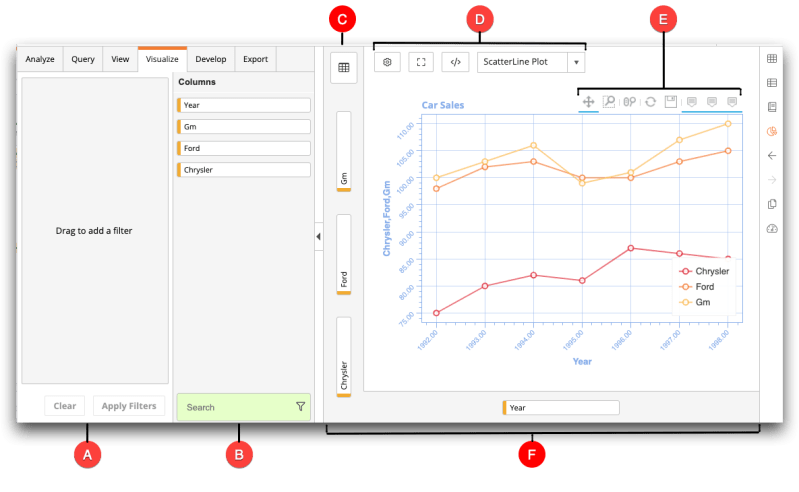This screenshot has width=799, height=492.
Task: Switch to the Analyze tab
Action: click(x=40, y=59)
